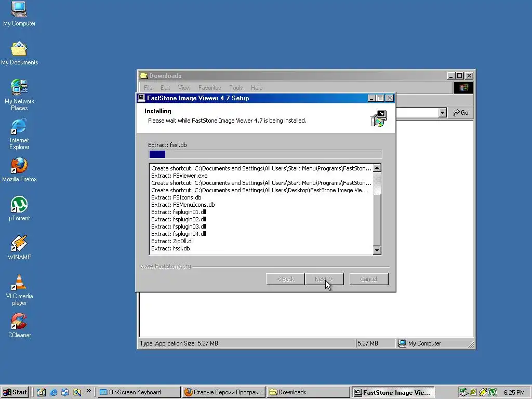Click the Next button in setup
This screenshot has width=532, height=399.
point(324,279)
